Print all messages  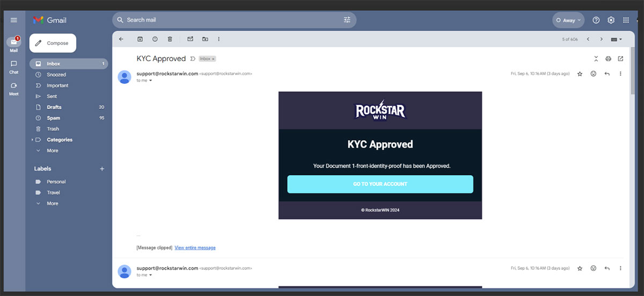608,58
